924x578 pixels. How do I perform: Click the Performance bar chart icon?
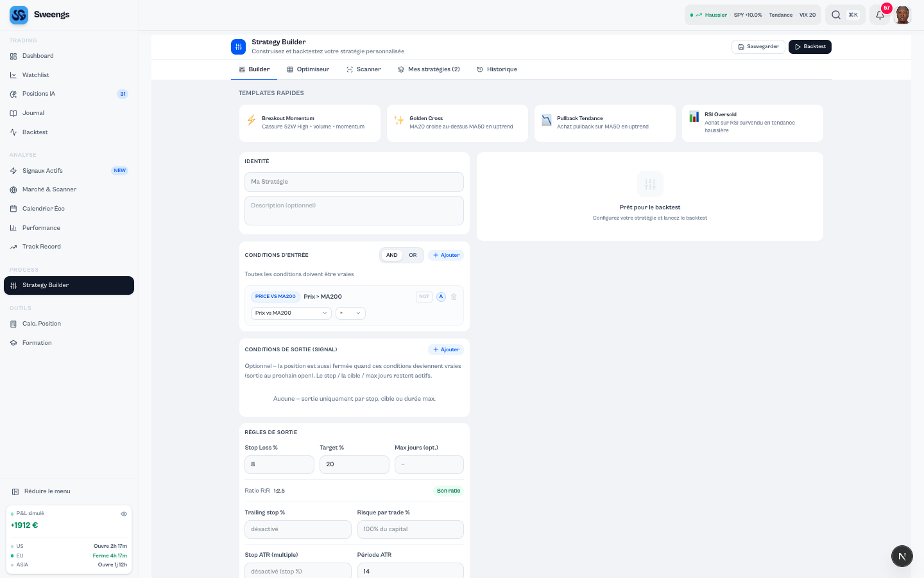[13, 228]
